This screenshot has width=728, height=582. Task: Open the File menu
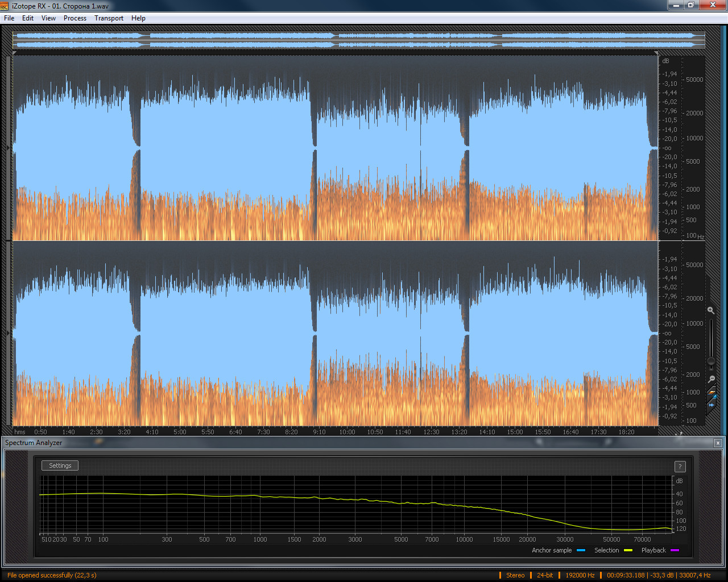[x=9, y=18]
